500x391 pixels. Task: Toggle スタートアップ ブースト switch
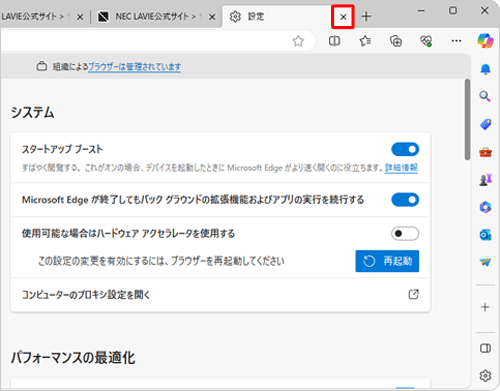coord(405,149)
